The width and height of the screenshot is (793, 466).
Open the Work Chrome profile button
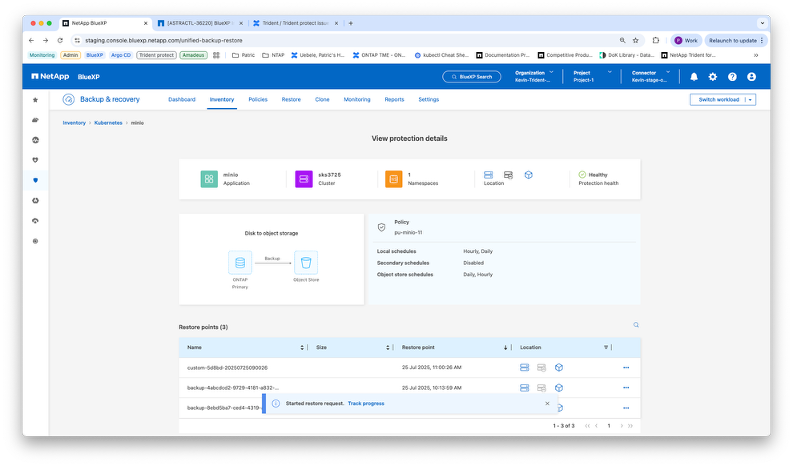point(686,40)
